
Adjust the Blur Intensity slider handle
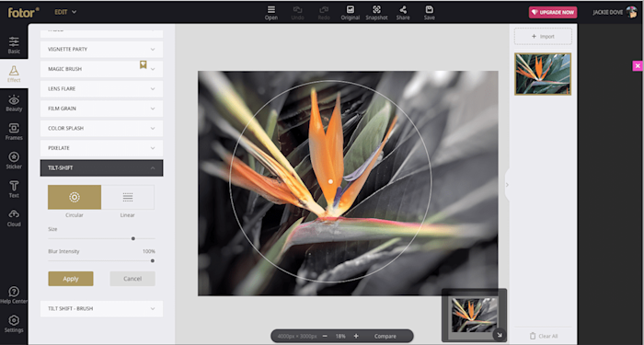153,260
